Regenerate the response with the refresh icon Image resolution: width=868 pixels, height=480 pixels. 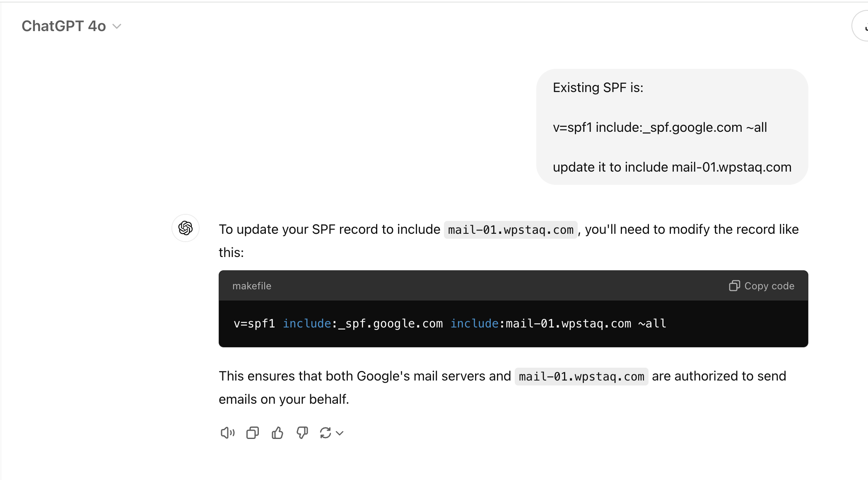[x=325, y=433]
